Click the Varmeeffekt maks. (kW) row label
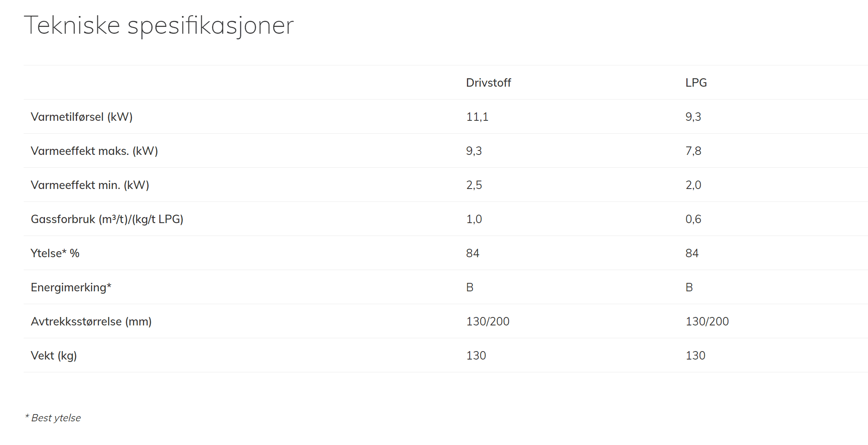 (94, 151)
